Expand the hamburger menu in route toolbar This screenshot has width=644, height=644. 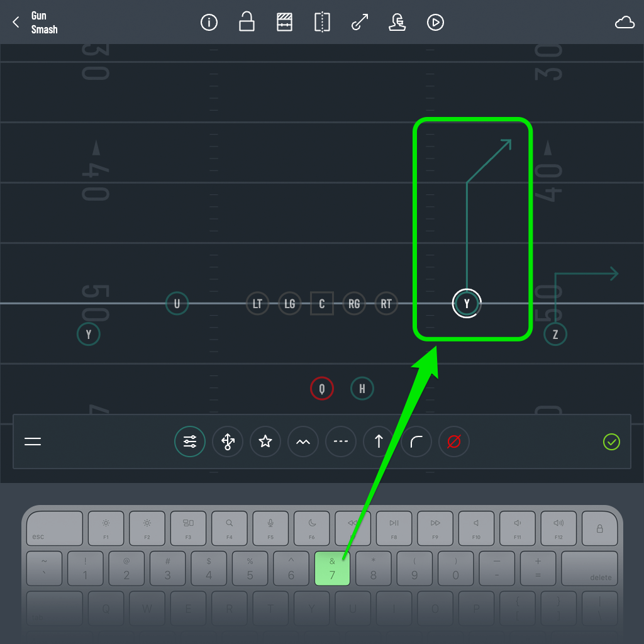click(x=33, y=441)
